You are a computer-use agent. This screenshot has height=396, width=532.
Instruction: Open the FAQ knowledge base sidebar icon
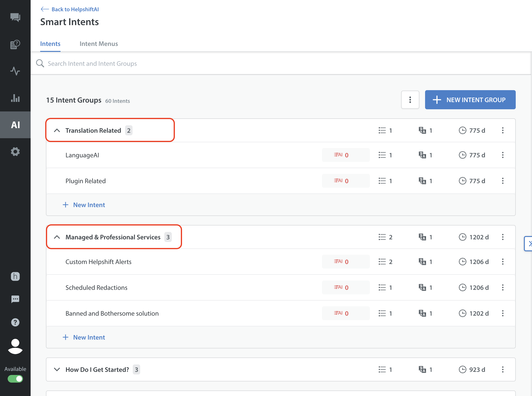[15, 44]
